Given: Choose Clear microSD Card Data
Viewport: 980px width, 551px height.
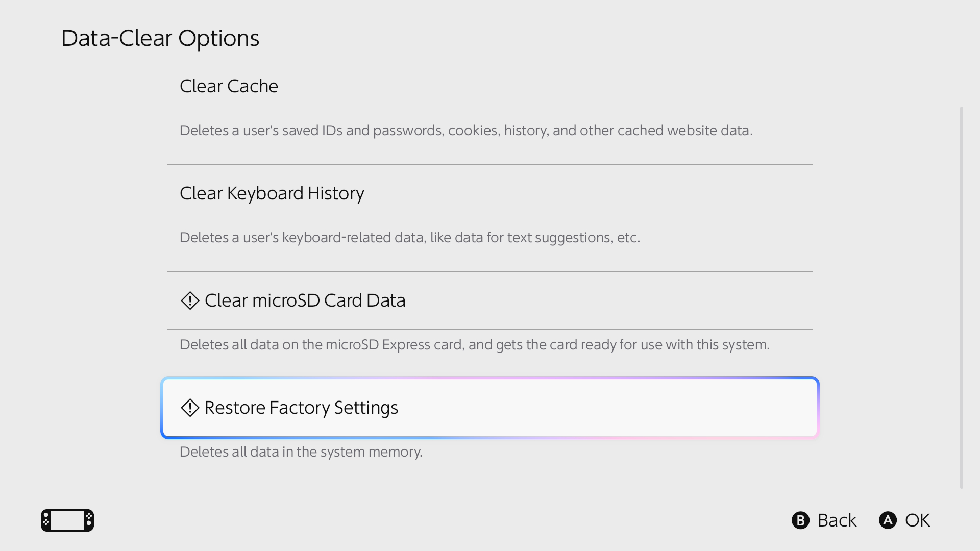Looking at the screenshot, I should [305, 300].
